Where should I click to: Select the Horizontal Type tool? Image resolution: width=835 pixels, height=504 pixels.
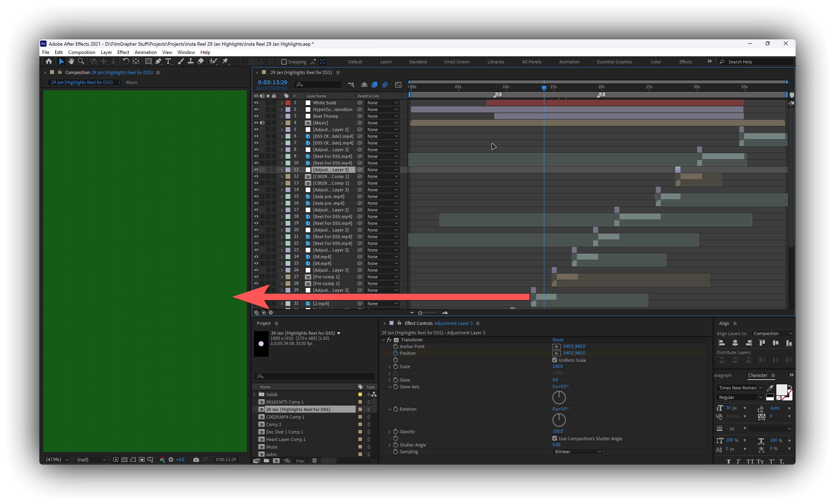168,61
